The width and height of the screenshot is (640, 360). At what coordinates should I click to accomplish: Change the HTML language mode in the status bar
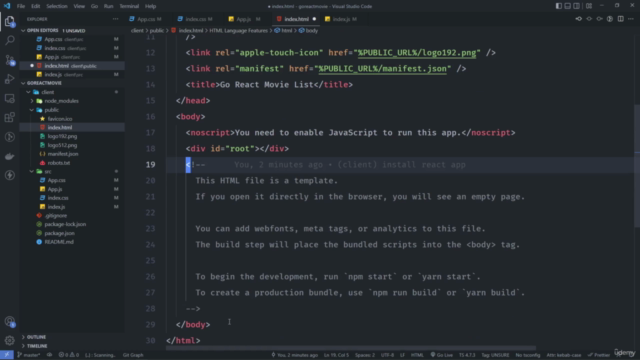pyautogui.click(x=417, y=355)
